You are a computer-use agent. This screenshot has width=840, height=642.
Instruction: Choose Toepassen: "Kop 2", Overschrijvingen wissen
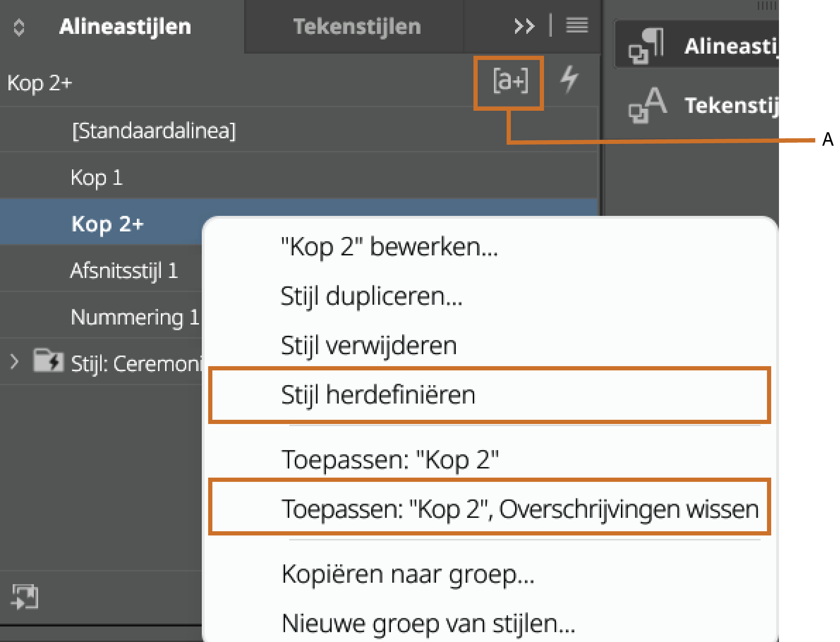519,509
